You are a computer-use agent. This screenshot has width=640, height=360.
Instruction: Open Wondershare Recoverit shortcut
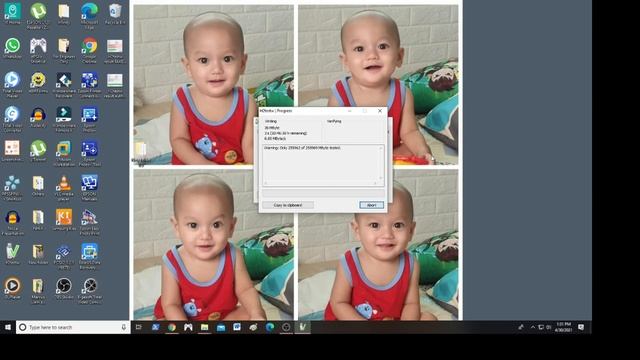coord(64,85)
